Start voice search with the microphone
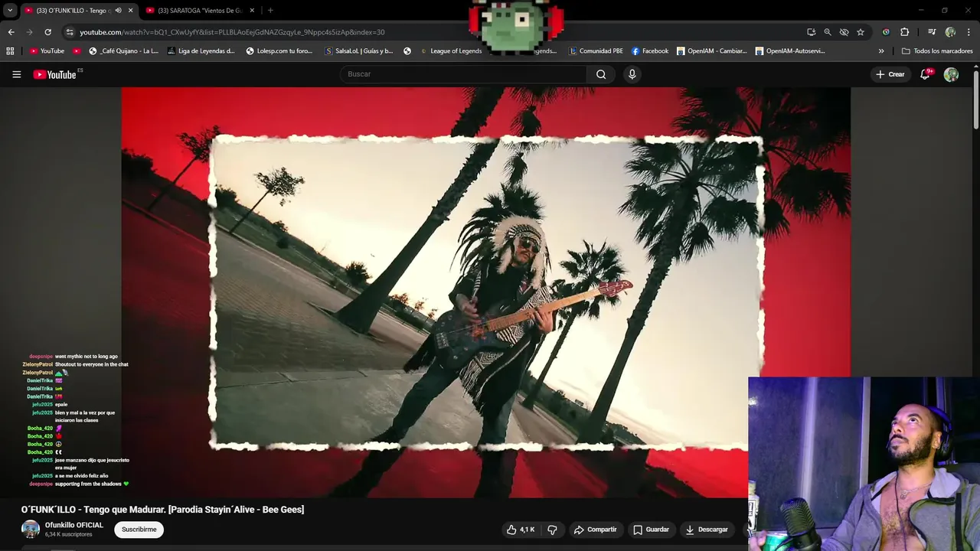Image resolution: width=980 pixels, height=551 pixels. [x=632, y=74]
